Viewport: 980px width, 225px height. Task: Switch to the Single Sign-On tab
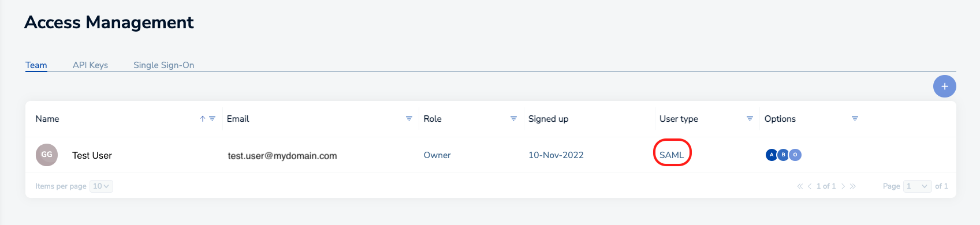pyautogui.click(x=163, y=65)
